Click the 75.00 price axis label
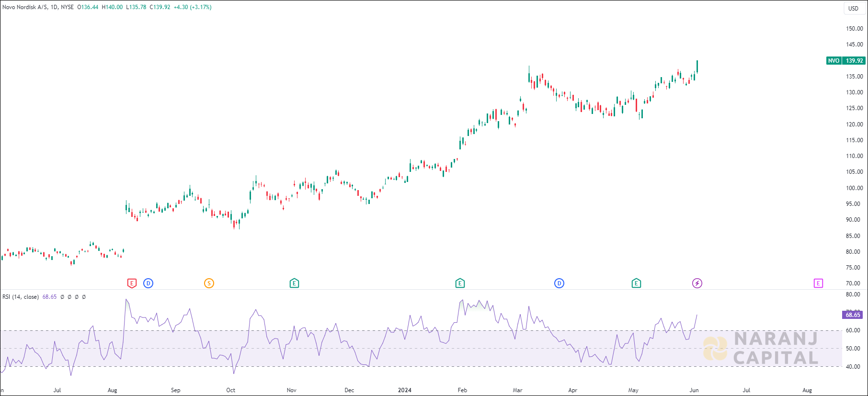Viewport: 868px width, 396px height. [853, 268]
